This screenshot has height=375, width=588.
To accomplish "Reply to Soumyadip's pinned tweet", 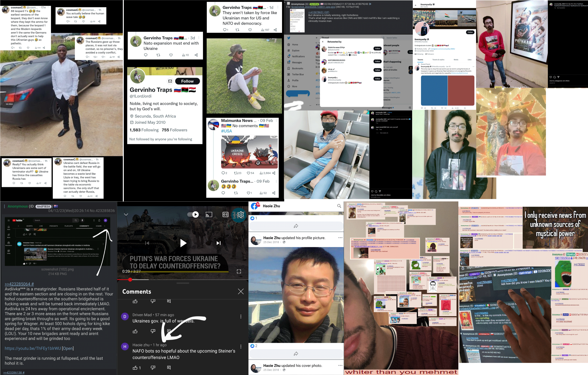I will pos(422,108).
